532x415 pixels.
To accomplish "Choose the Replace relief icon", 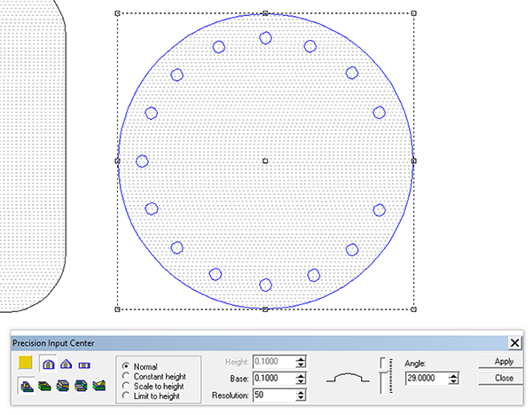I will pyautogui.click(x=98, y=386).
